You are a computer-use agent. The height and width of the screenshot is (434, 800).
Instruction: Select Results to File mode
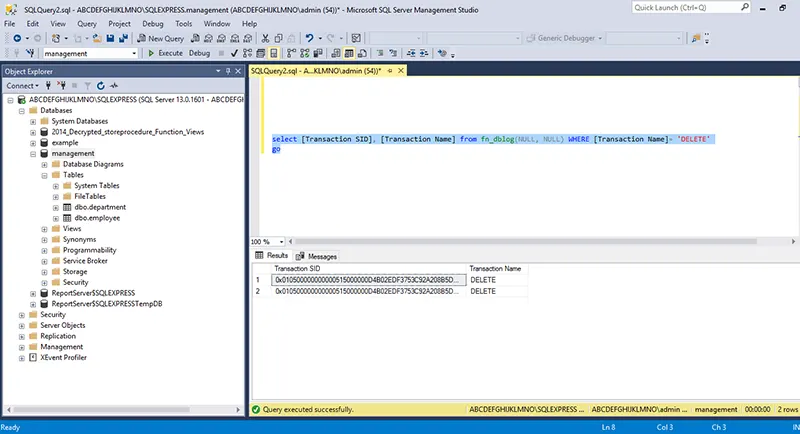[x=362, y=53]
